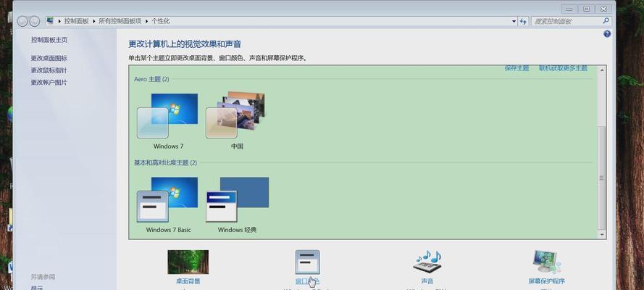Choose the Windows 7 Basic theme
The height and width of the screenshot is (290, 644).
click(168, 204)
